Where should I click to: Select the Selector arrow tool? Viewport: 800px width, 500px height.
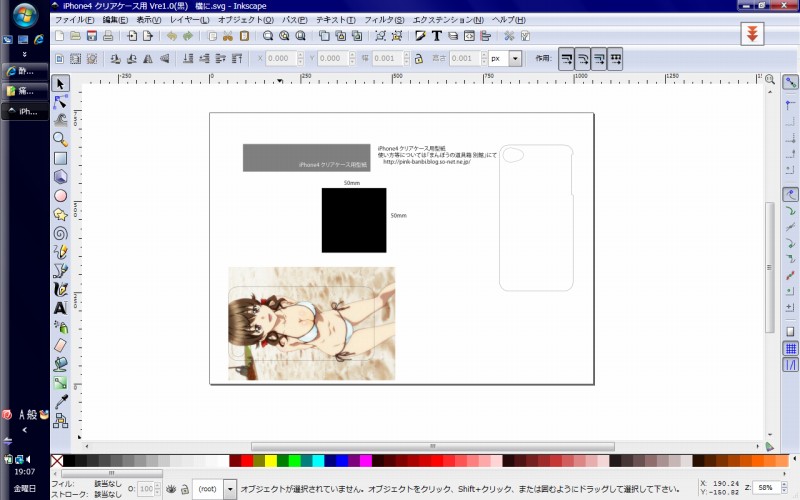point(60,83)
